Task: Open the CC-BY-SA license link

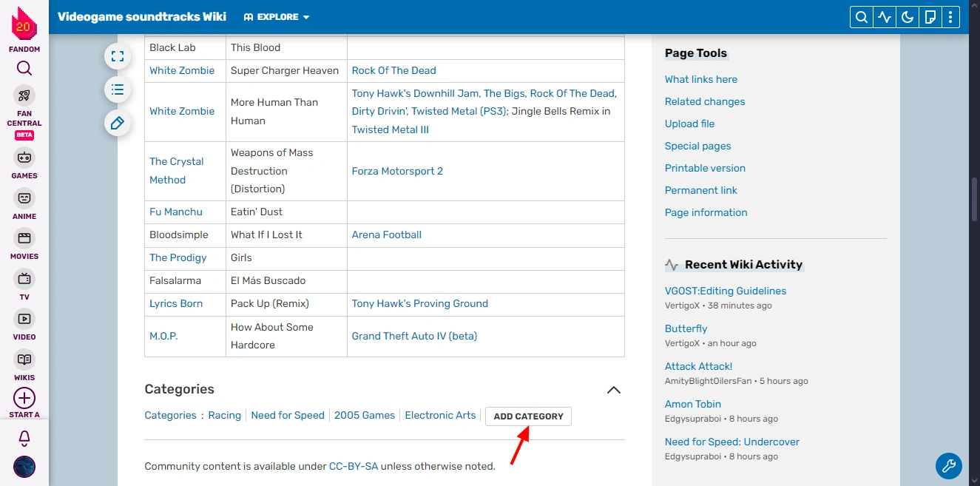Action: (x=354, y=466)
